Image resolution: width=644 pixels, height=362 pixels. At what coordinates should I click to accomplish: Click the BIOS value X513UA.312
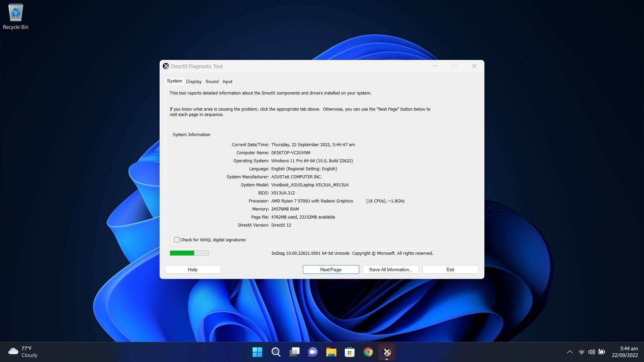pos(283,193)
